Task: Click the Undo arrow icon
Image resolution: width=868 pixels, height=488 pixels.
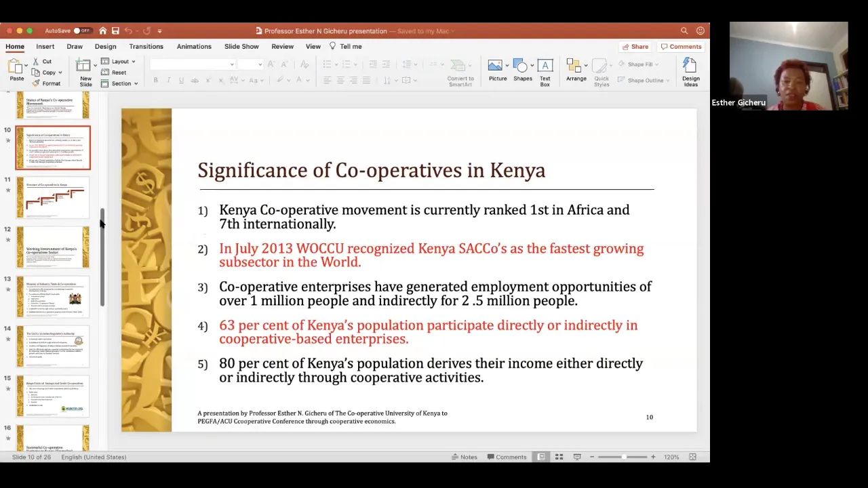Action: [x=129, y=30]
